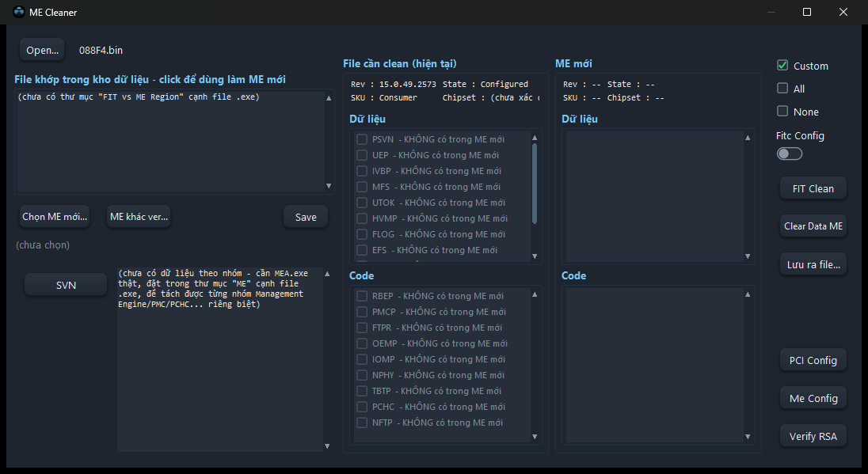Check the UTOK data checkbox
Screen dimensions: 868x474
pos(362,203)
